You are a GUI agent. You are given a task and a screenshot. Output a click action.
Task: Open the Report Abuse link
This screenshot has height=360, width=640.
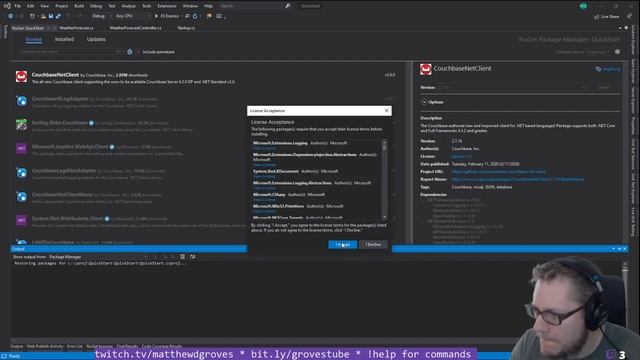coord(518,179)
